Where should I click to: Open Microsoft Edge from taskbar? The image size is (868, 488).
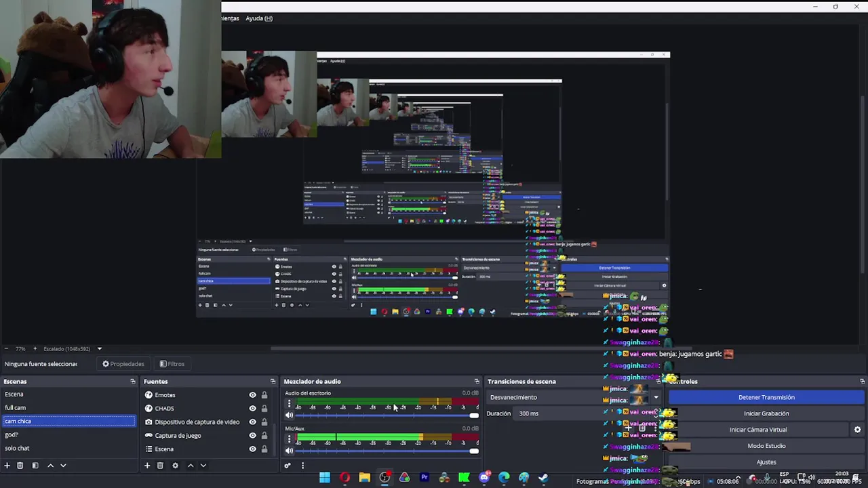pos(504,478)
